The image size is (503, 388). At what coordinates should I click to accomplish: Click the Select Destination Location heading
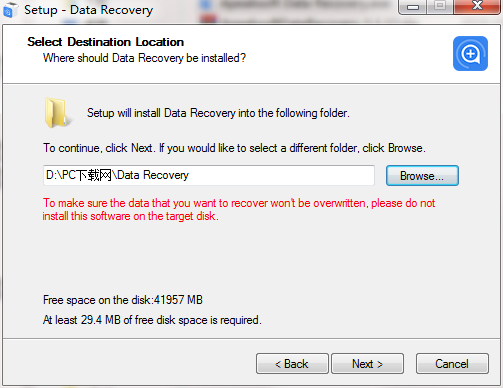click(x=105, y=42)
